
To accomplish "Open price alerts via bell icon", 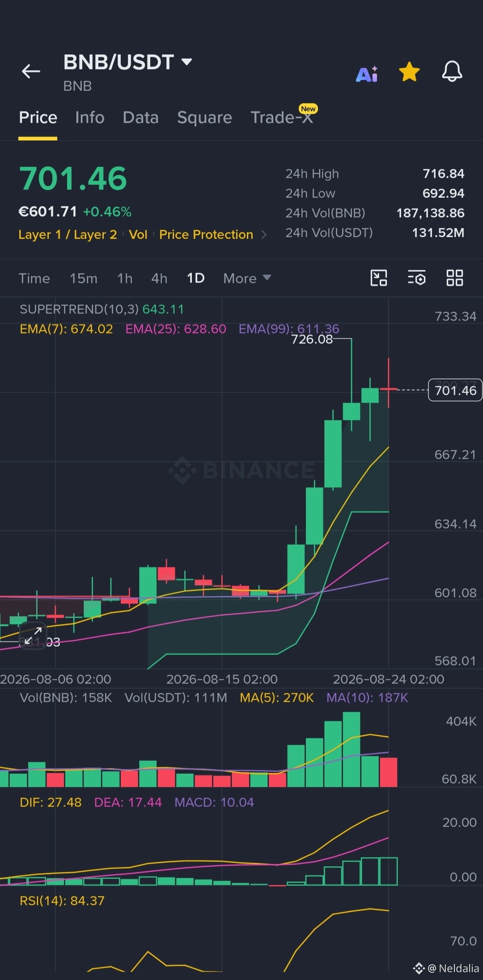I will tap(452, 71).
